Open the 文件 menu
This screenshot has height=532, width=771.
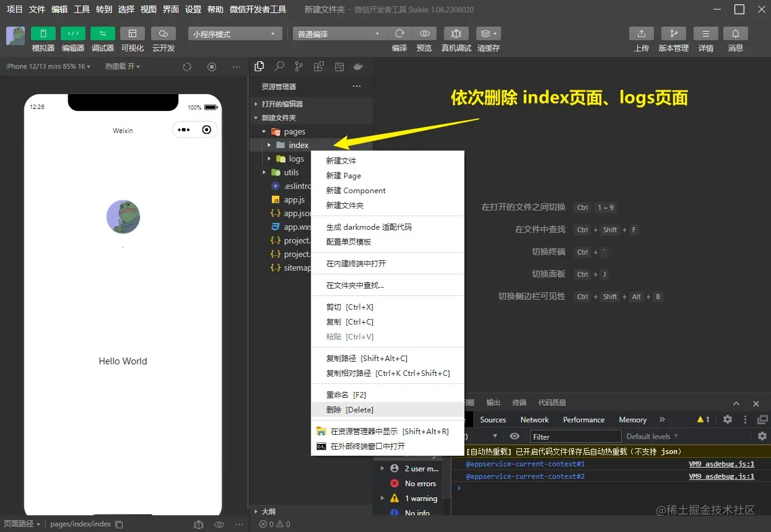[x=37, y=9]
